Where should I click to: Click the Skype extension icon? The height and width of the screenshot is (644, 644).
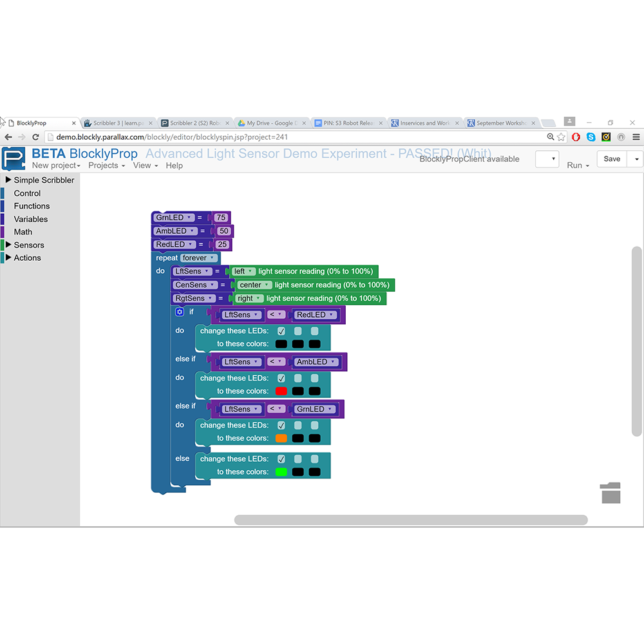pyautogui.click(x=591, y=137)
